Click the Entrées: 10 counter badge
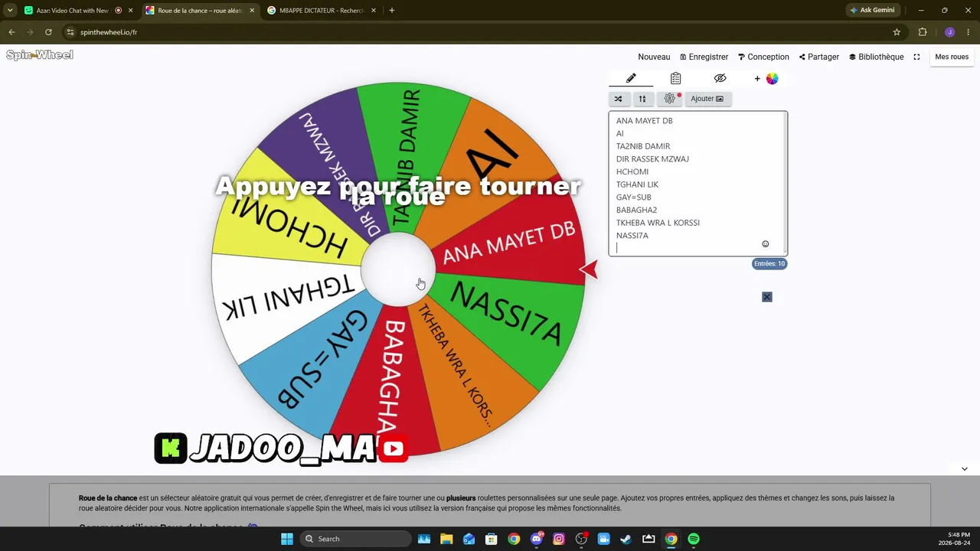This screenshot has height=551, width=980. (769, 264)
